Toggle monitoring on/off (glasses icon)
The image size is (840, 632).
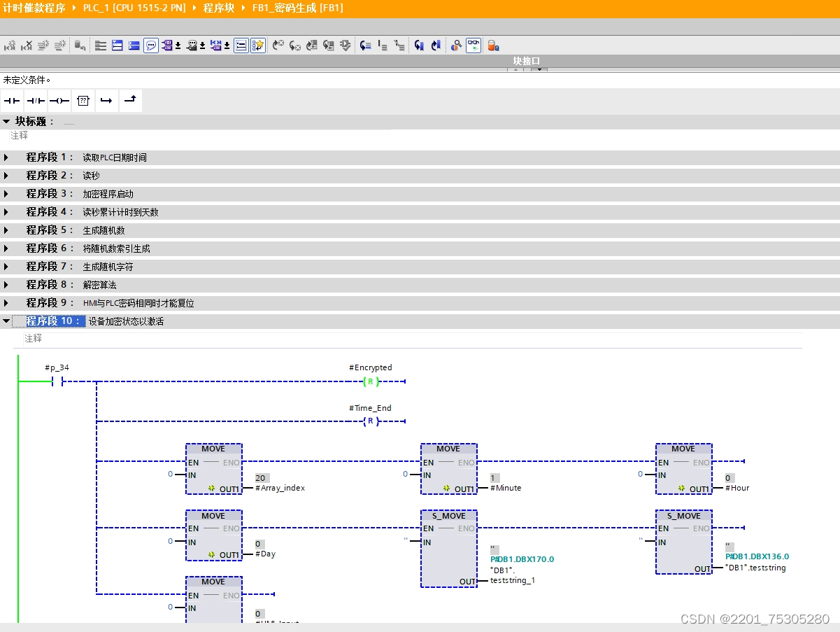(x=474, y=45)
